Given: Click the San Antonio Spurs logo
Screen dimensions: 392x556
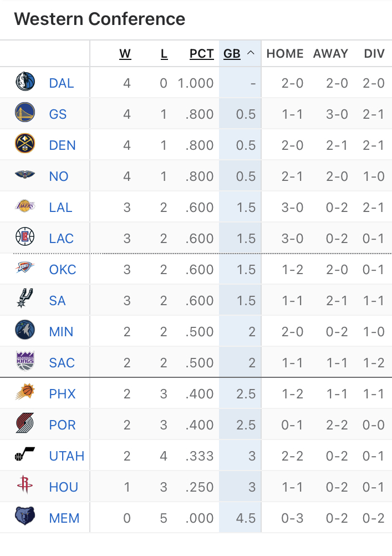Looking at the screenshot, I should tap(25, 301).
